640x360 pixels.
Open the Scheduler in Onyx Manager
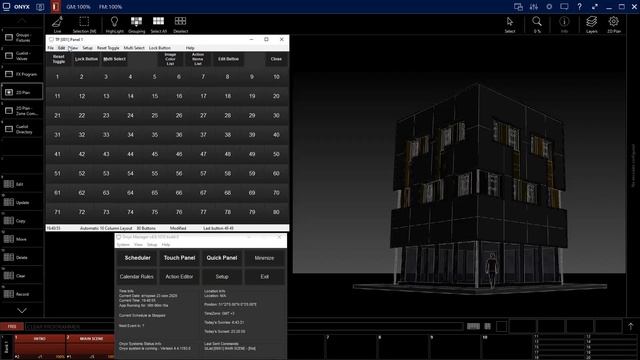pyautogui.click(x=138, y=258)
